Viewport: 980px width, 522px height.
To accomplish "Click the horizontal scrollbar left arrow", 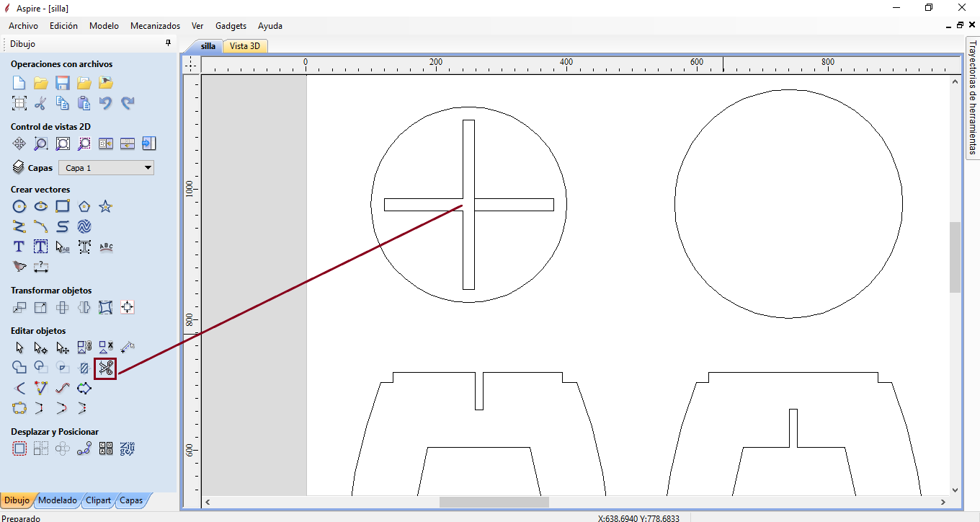I will pyautogui.click(x=208, y=502).
